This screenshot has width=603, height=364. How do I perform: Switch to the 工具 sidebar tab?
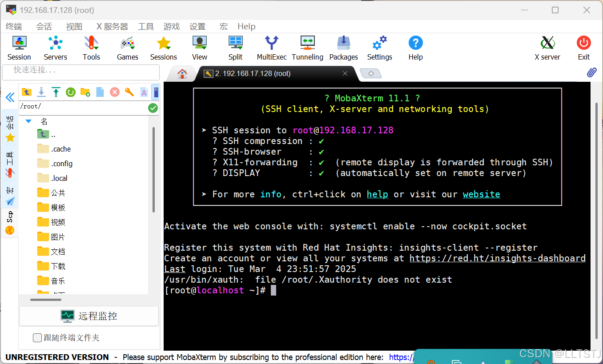click(10, 163)
